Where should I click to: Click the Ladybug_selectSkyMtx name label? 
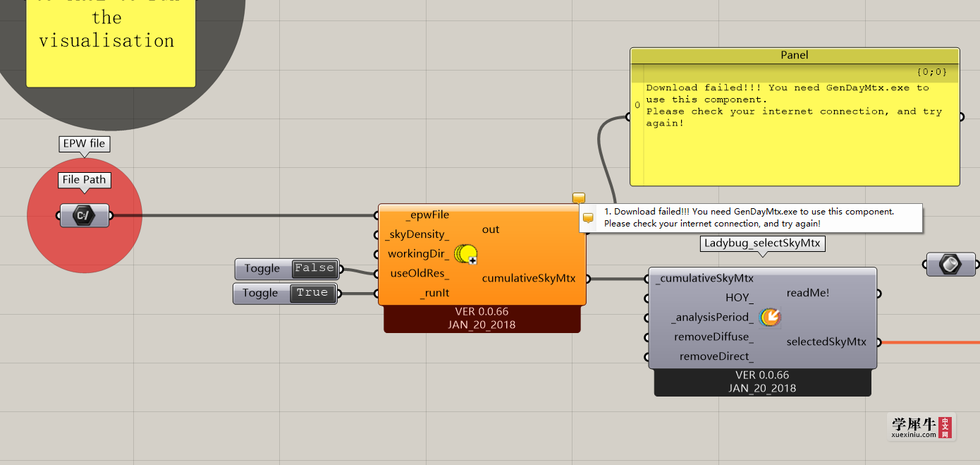(762, 243)
